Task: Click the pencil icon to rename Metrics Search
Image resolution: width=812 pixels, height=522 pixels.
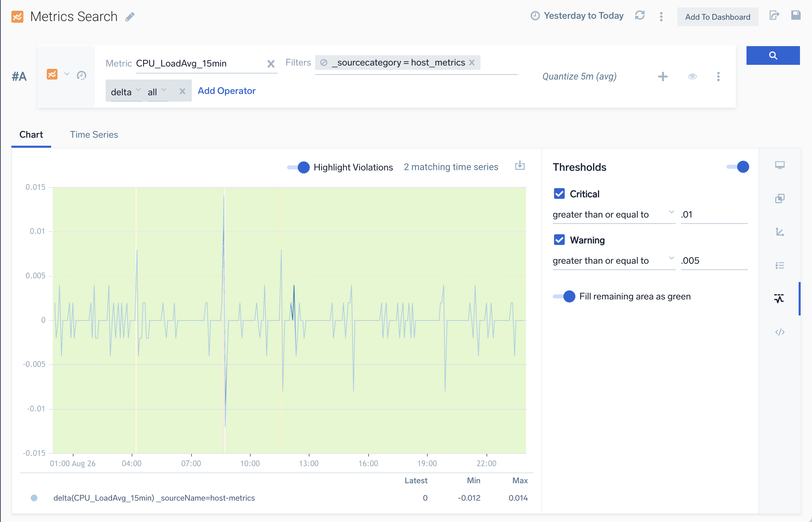Action: pyautogui.click(x=130, y=17)
